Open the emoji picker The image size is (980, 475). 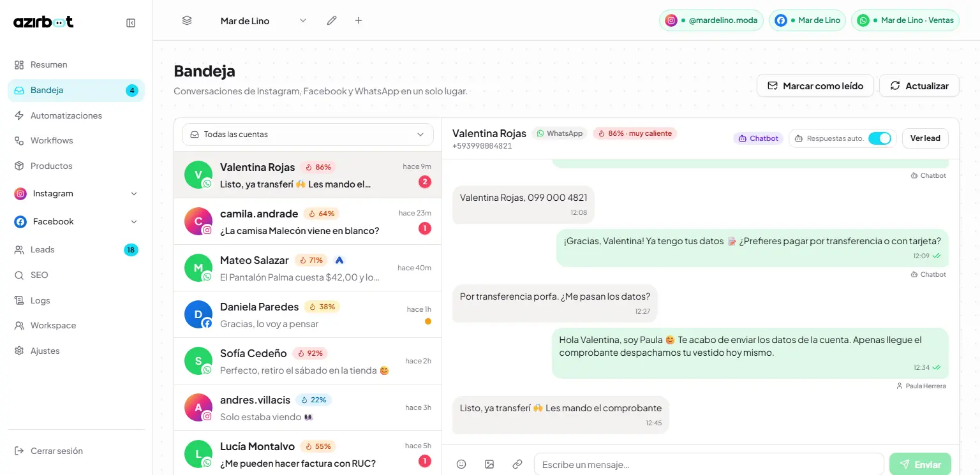[x=461, y=464]
